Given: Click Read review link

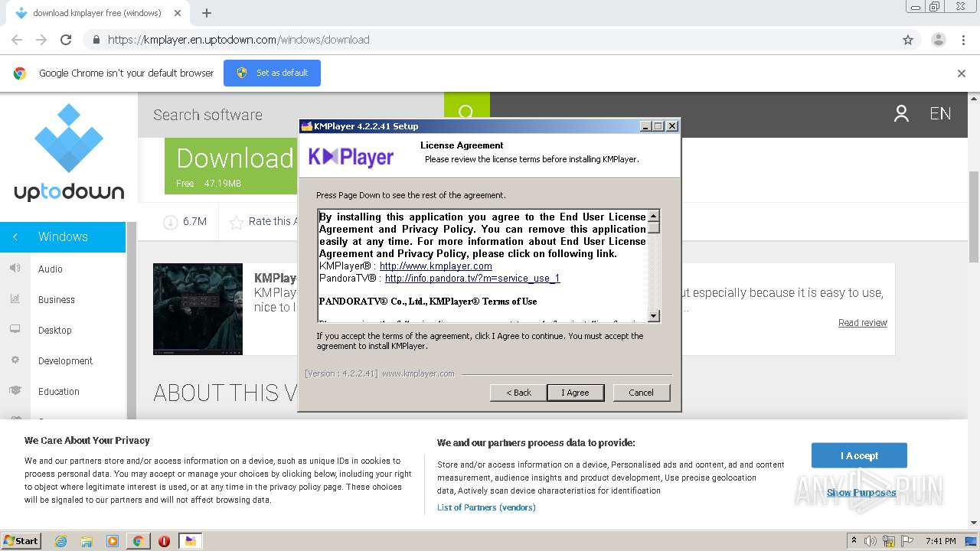Looking at the screenshot, I should [863, 323].
